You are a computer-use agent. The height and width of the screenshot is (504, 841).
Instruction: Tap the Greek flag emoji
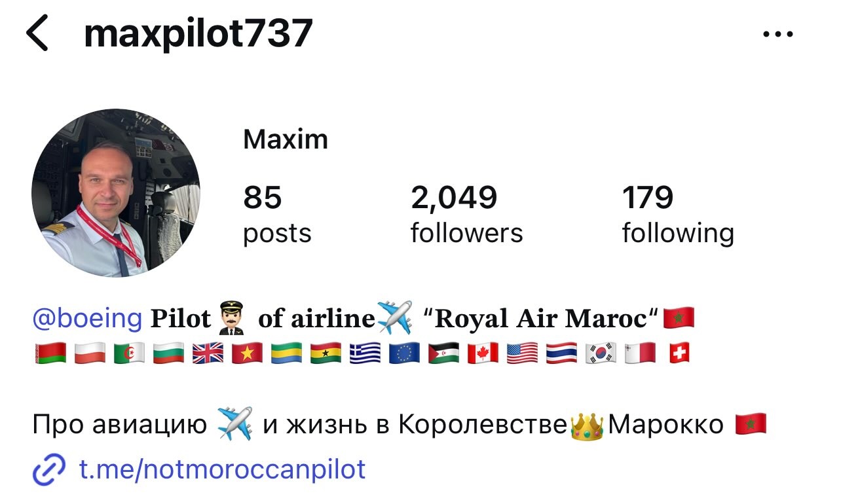click(x=365, y=353)
